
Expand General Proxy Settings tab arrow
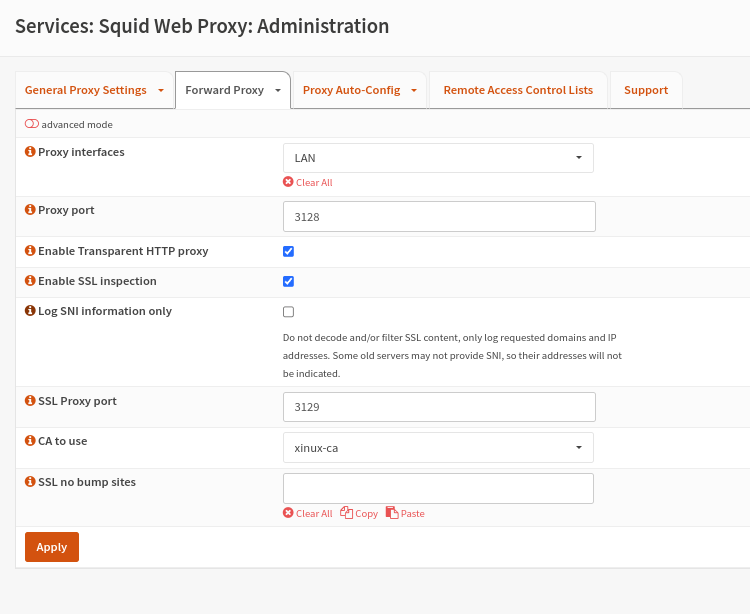161,90
